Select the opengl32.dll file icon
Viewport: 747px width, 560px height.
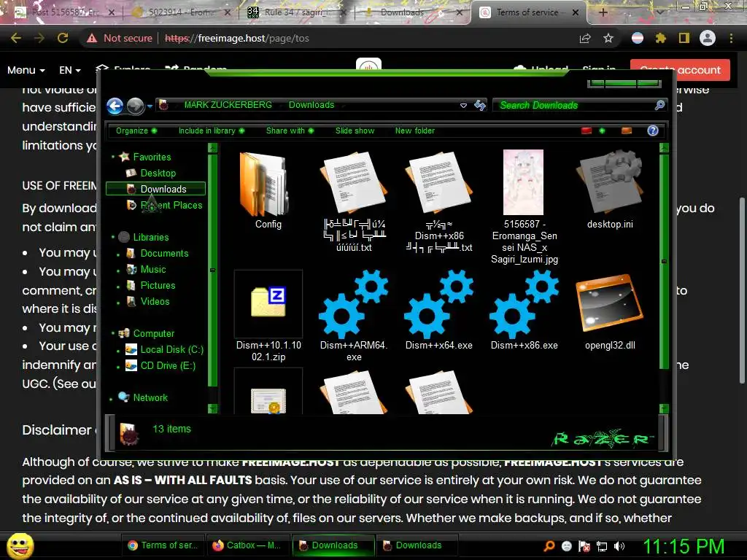tap(610, 304)
